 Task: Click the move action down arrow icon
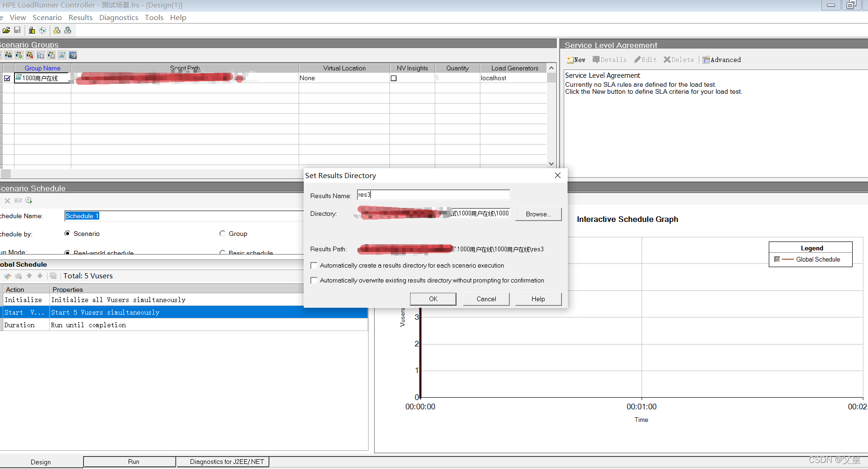coord(40,276)
